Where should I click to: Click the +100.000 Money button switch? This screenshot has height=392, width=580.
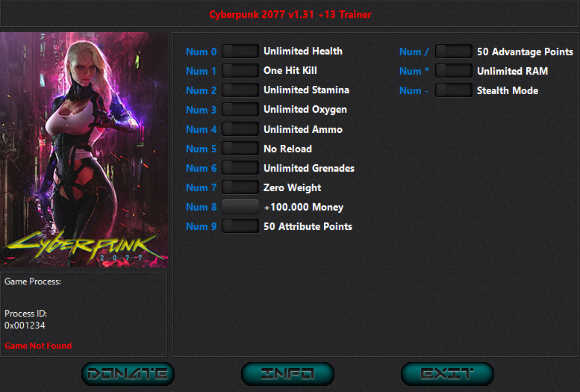(x=240, y=207)
